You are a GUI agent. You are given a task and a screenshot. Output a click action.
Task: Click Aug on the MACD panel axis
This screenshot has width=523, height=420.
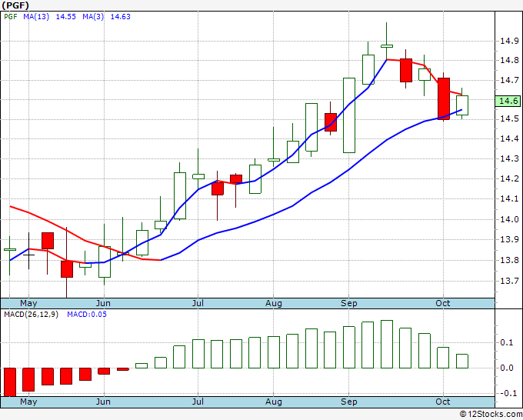click(274, 402)
